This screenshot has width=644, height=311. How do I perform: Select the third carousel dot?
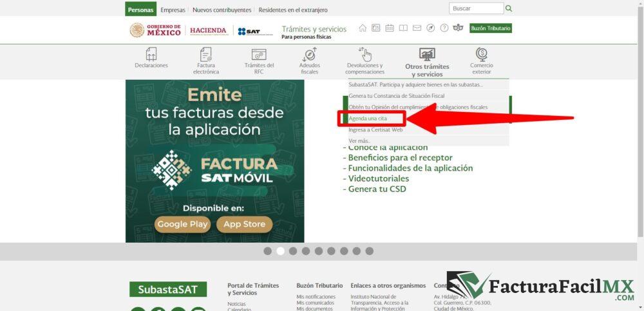point(293,251)
